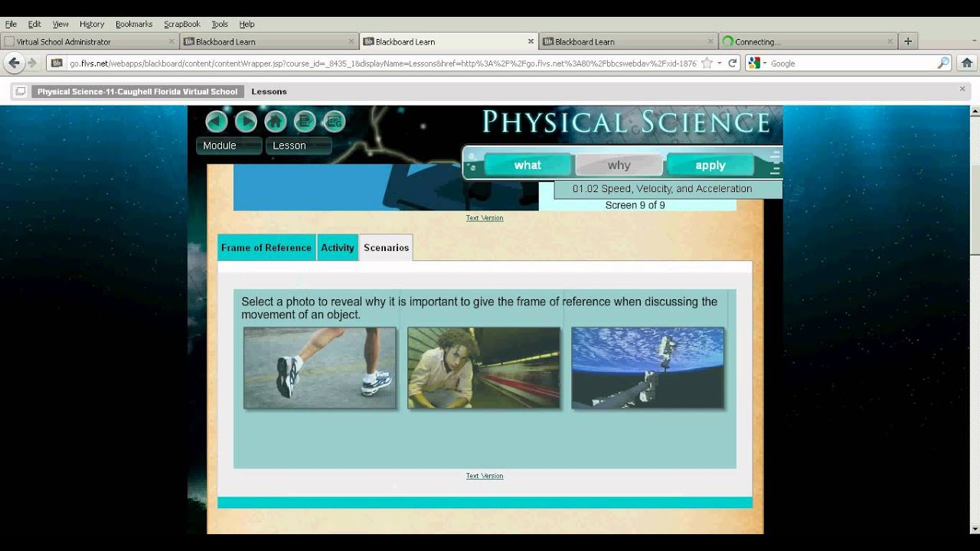Click the Lessons breadcrumb label
This screenshot has height=551, width=980.
point(269,91)
